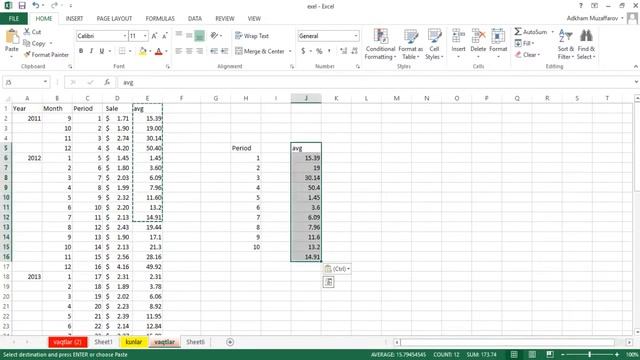Switch to the FORMULAS ribbon tab

[160, 18]
